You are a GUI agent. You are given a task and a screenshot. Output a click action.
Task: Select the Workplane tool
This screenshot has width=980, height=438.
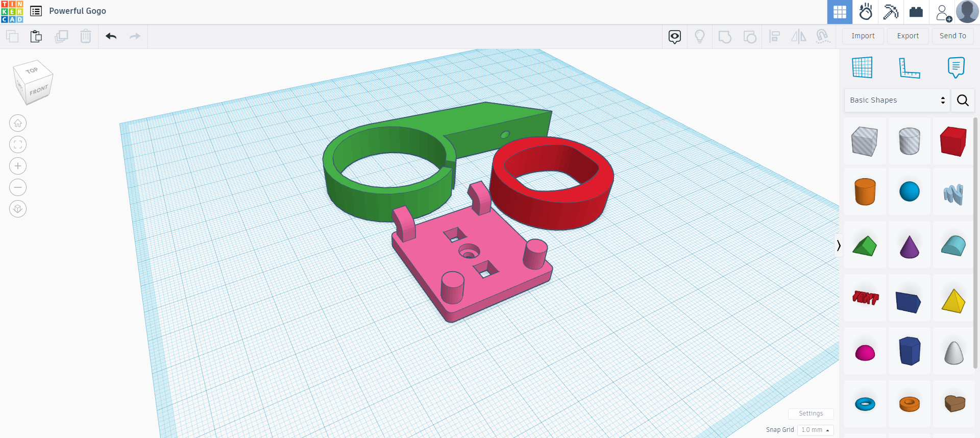pos(862,67)
